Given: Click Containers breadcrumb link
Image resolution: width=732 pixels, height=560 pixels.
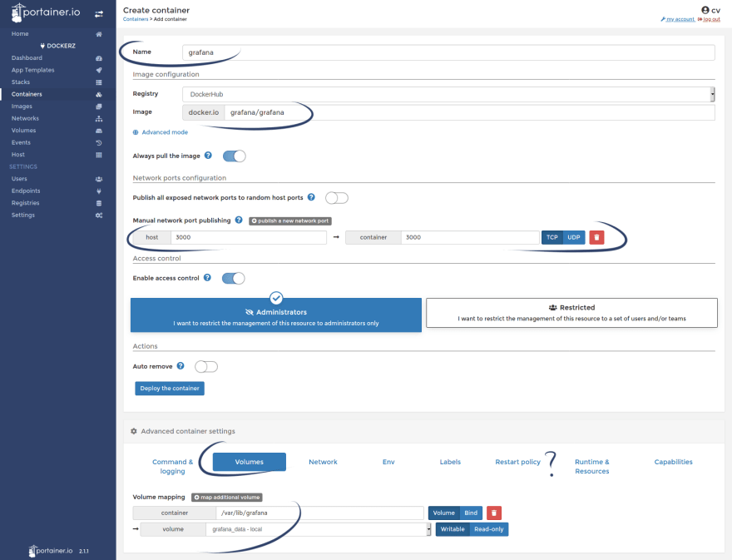Looking at the screenshot, I should click(136, 19).
